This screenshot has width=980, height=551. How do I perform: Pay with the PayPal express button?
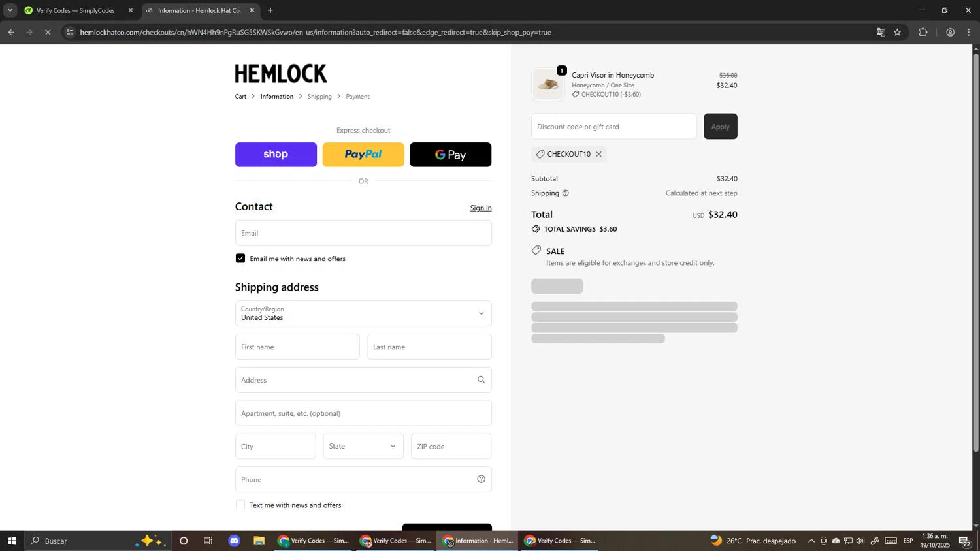pyautogui.click(x=363, y=155)
